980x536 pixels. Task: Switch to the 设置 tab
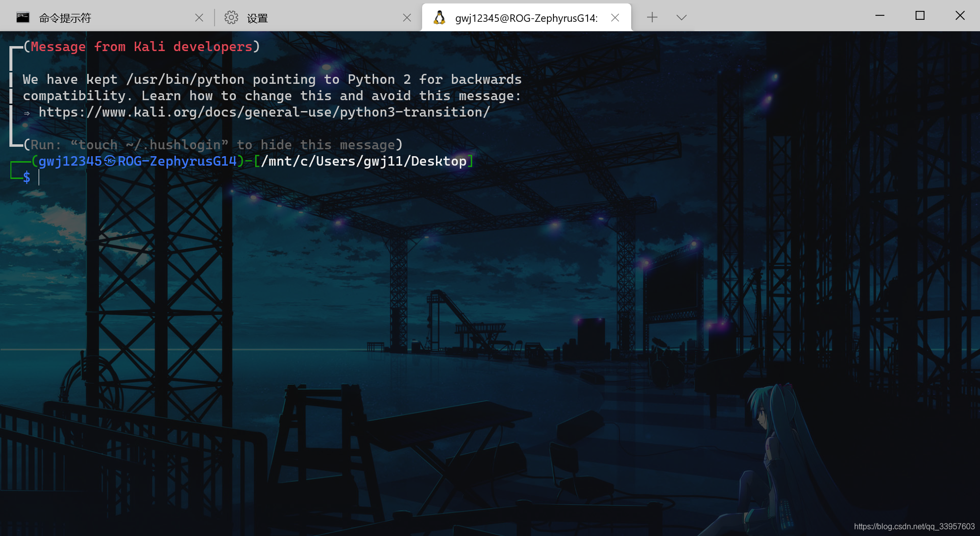317,18
